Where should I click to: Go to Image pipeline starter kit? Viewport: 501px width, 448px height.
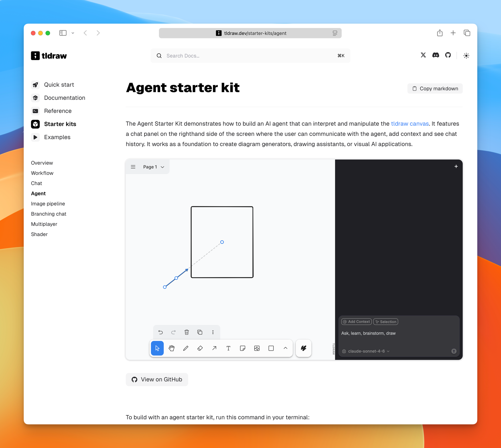point(48,204)
